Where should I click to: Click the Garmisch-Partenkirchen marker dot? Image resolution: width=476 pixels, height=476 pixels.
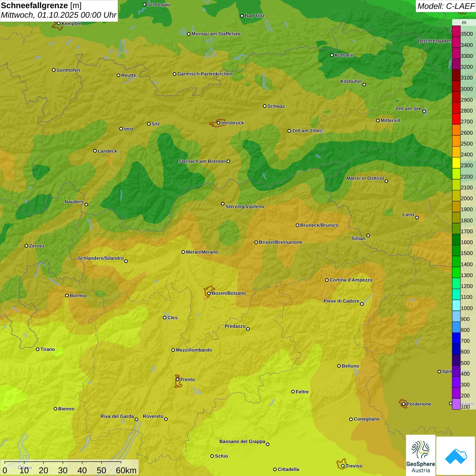pos(174,74)
